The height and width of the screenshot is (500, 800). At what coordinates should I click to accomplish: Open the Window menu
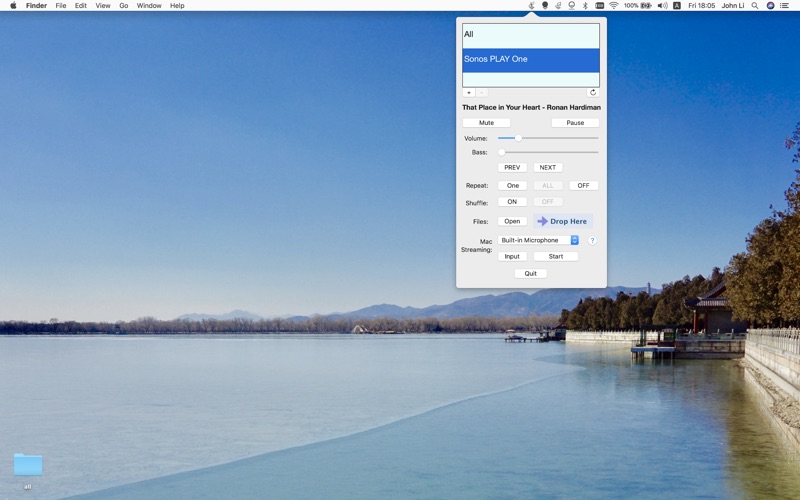click(149, 6)
